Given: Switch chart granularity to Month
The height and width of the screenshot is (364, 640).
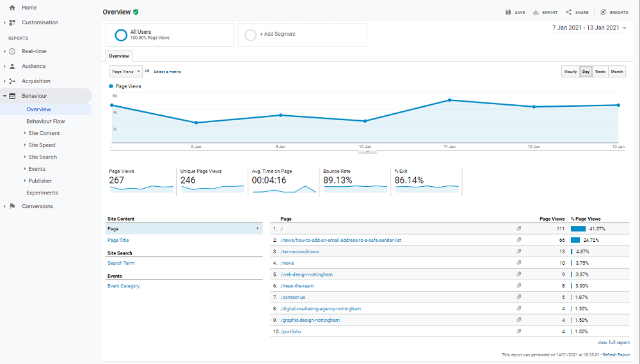Looking at the screenshot, I should 617,72.
